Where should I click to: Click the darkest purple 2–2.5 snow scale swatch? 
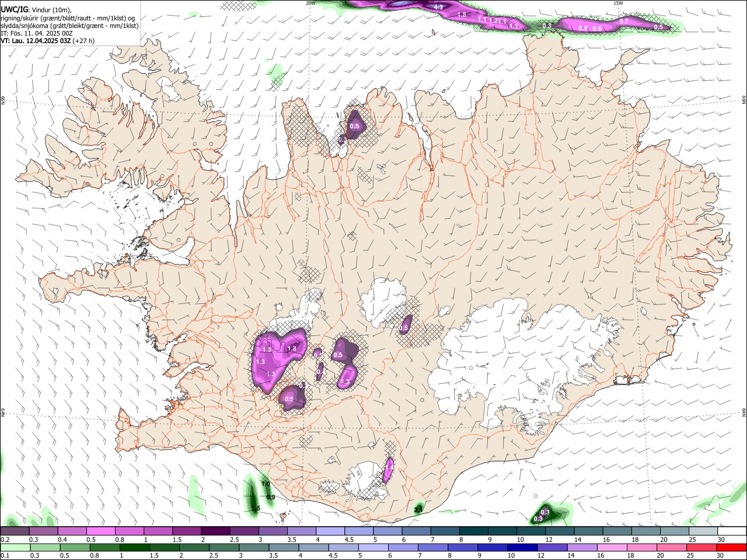(215, 531)
